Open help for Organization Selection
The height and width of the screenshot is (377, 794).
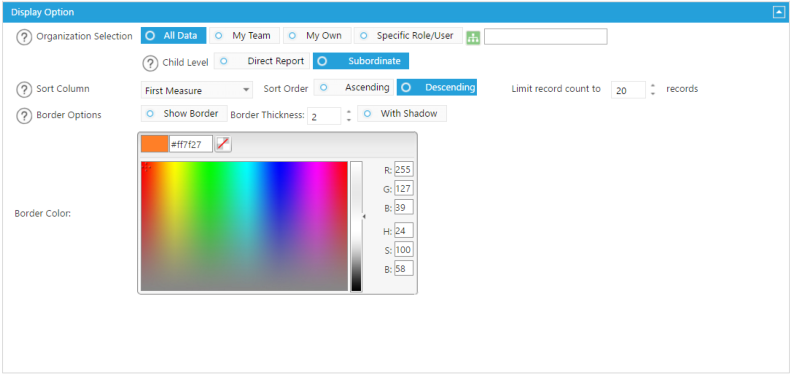click(24, 37)
